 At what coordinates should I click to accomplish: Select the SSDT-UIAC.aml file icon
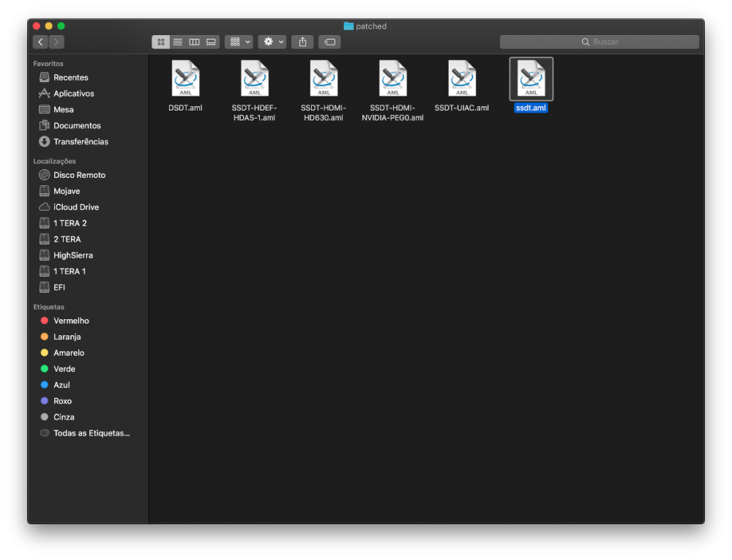click(x=462, y=78)
